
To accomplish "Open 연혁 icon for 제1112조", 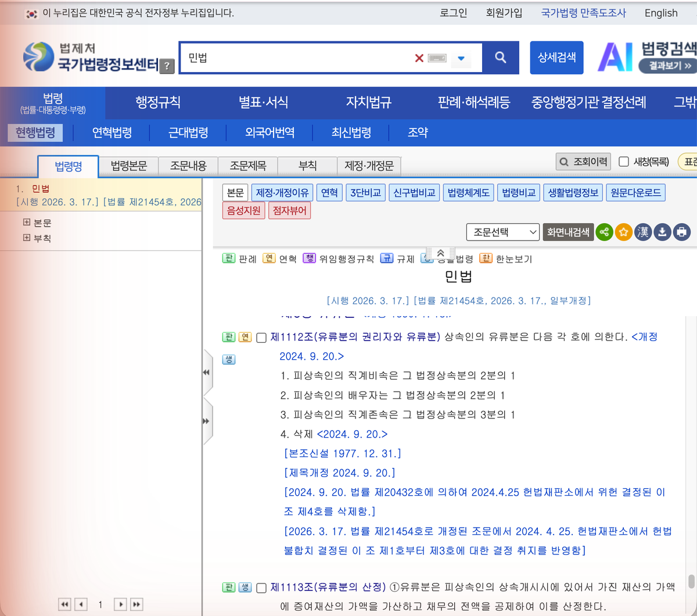I will point(245,337).
